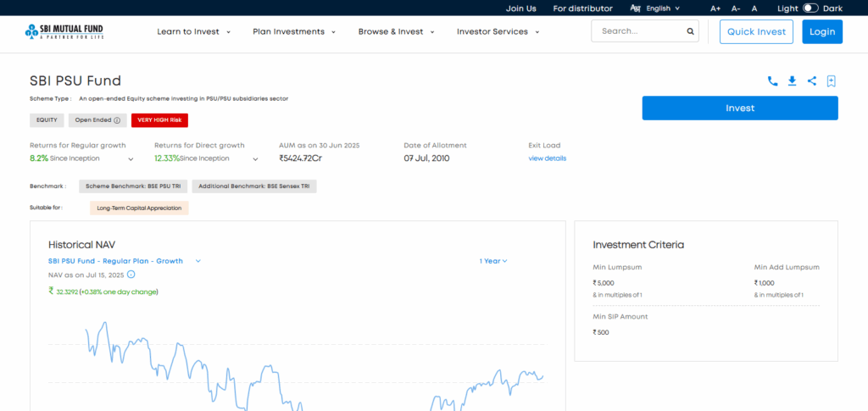This screenshot has width=868, height=411.
Task: Click the Open Ended tag
Action: click(98, 120)
